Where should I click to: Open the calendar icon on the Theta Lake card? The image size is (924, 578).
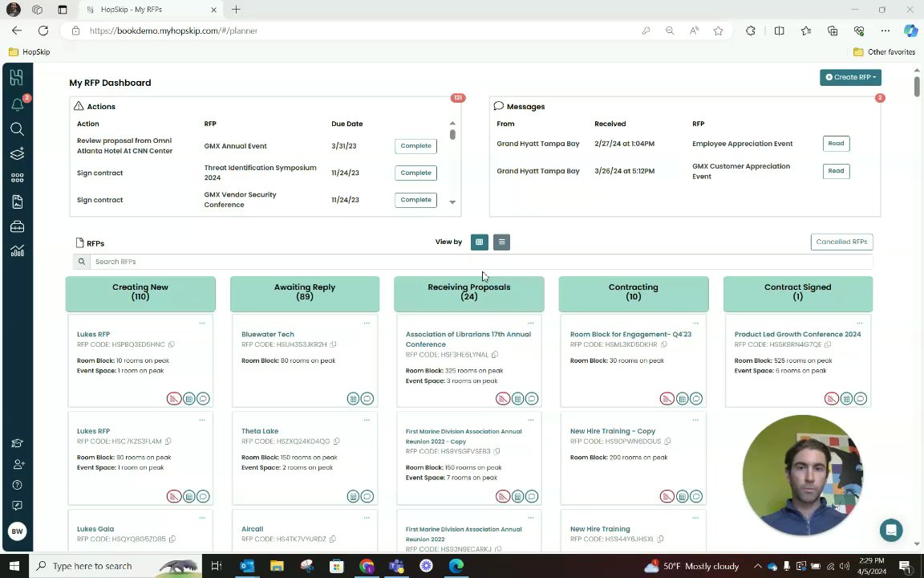pos(353,497)
